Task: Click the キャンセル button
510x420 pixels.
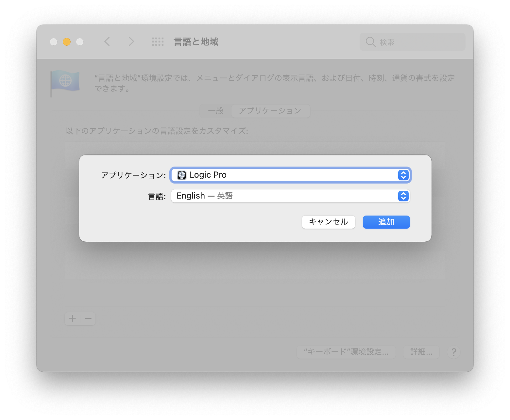Action: (x=328, y=222)
